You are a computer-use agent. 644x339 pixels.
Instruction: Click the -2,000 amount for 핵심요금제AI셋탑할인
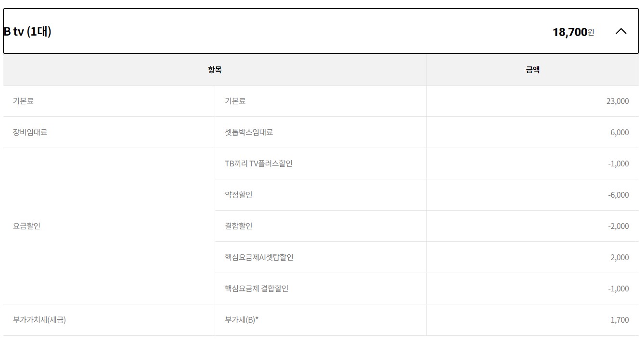pyautogui.click(x=618, y=257)
